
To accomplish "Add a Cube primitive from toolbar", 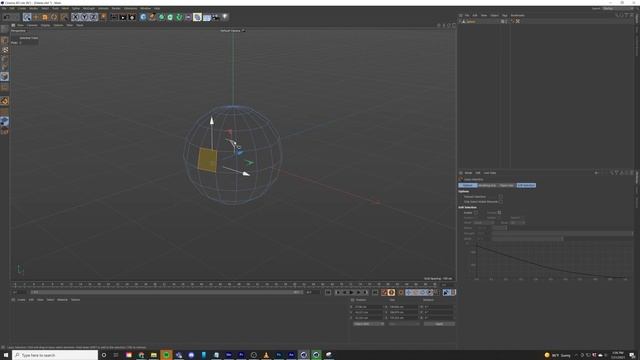I will pyautogui.click(x=143, y=17).
